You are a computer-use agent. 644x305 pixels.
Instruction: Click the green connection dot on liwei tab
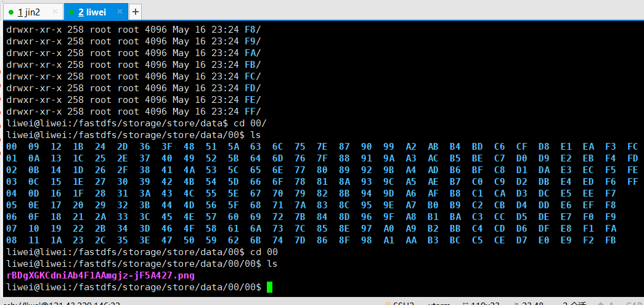tap(71, 12)
